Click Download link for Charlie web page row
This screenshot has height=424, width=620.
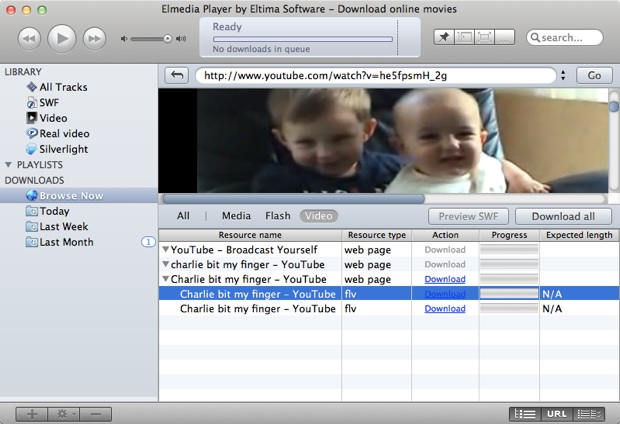(x=445, y=279)
